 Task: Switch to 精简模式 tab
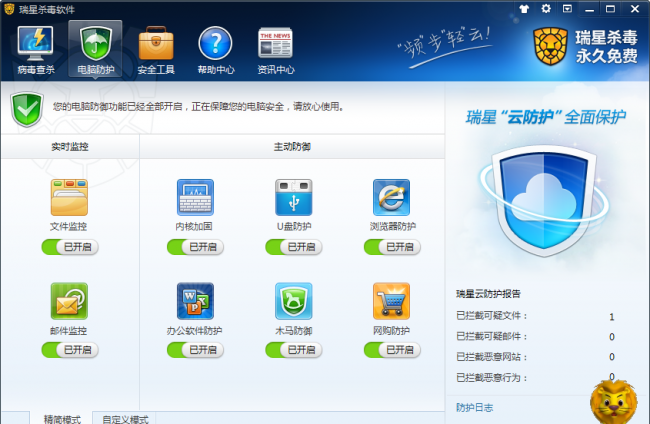pyautogui.click(x=62, y=419)
